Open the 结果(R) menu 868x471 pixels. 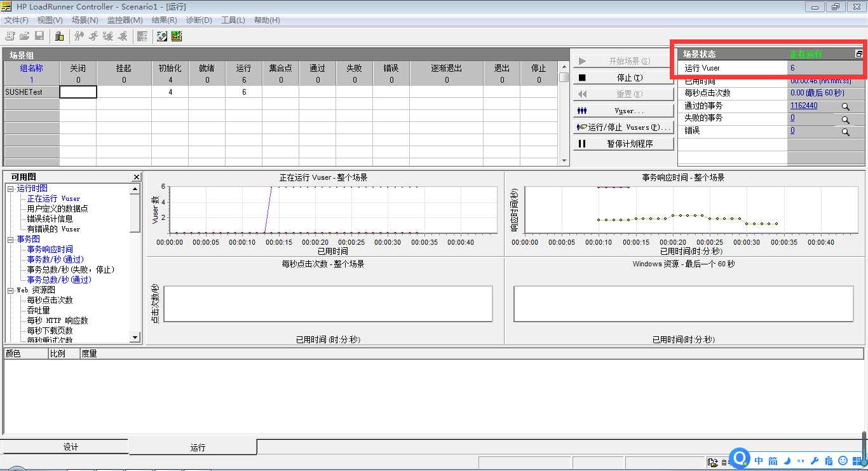click(x=164, y=20)
